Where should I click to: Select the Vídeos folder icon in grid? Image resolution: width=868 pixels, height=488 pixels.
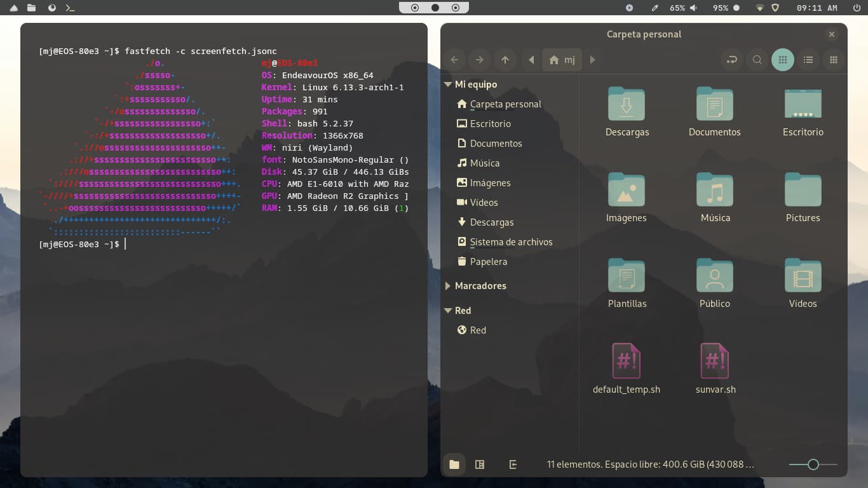click(x=803, y=275)
